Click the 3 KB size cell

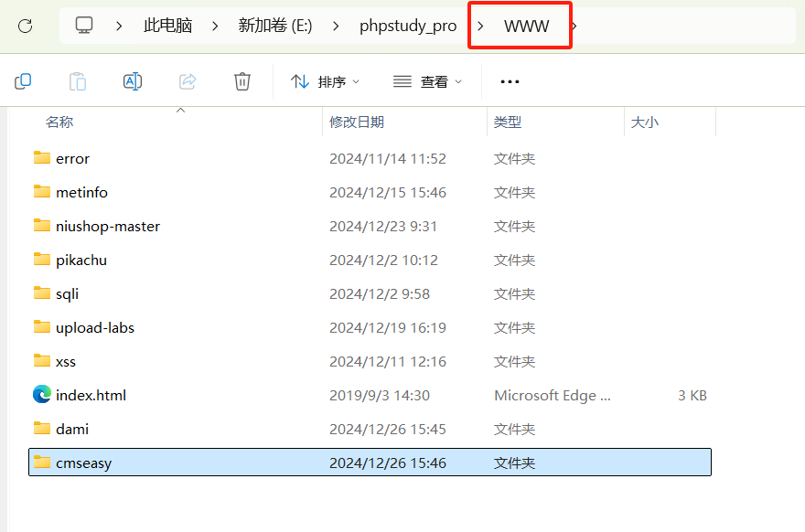click(x=692, y=396)
